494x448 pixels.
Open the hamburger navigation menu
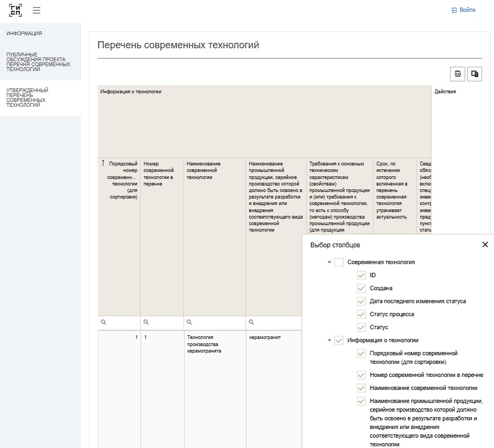tap(36, 10)
